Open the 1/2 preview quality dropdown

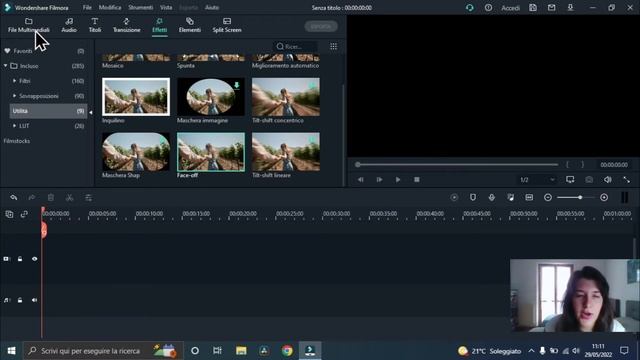537,180
